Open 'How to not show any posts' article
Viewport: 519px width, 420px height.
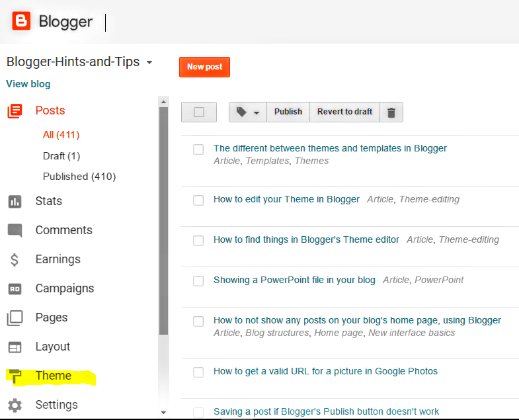pos(357,320)
